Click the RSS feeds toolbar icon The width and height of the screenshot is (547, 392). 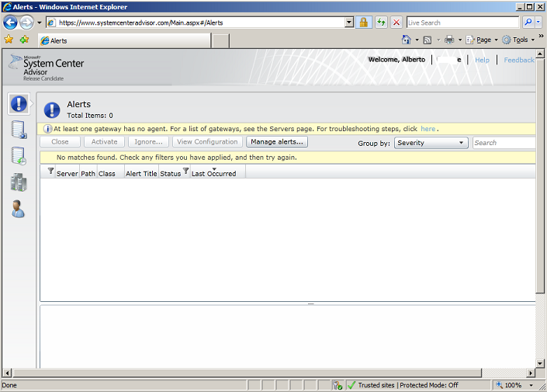(x=427, y=40)
